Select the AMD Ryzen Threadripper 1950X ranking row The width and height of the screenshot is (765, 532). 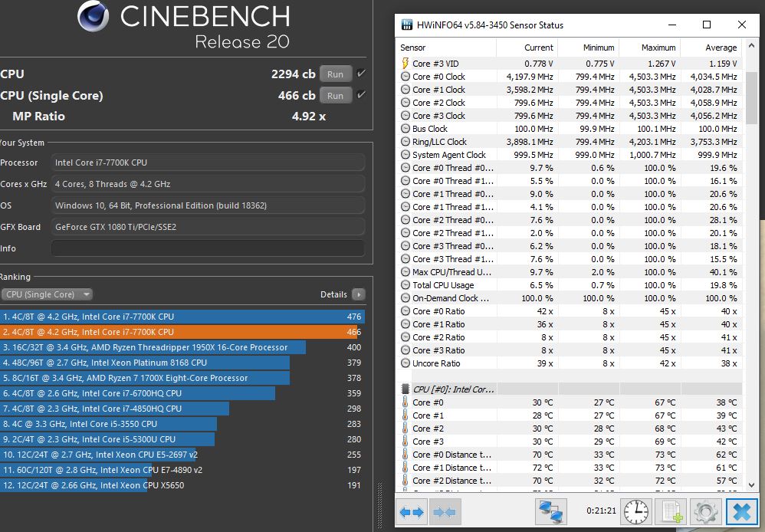click(182, 347)
